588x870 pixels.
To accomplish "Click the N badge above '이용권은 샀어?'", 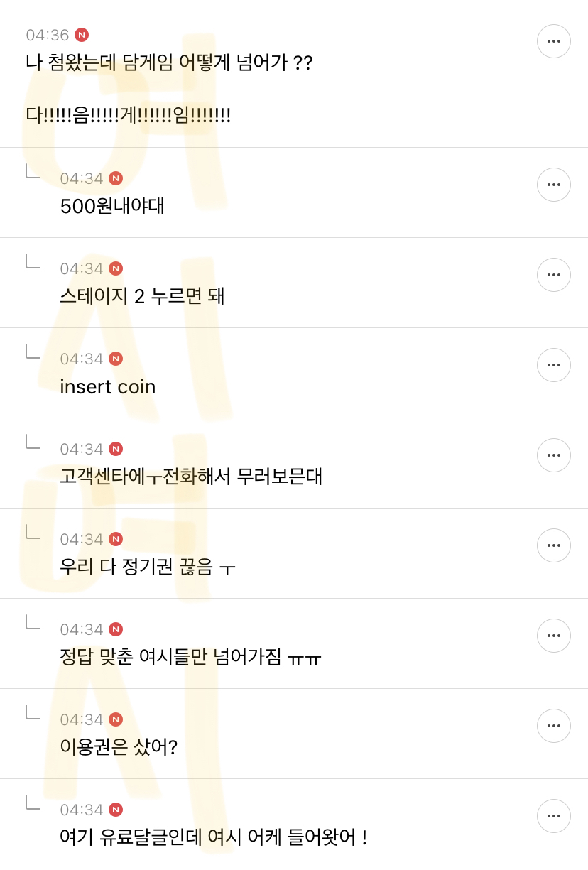I will pos(116,719).
